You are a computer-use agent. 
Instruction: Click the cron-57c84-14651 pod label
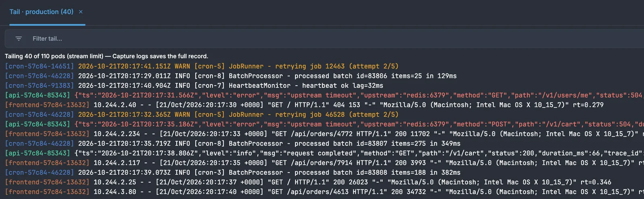(39, 66)
